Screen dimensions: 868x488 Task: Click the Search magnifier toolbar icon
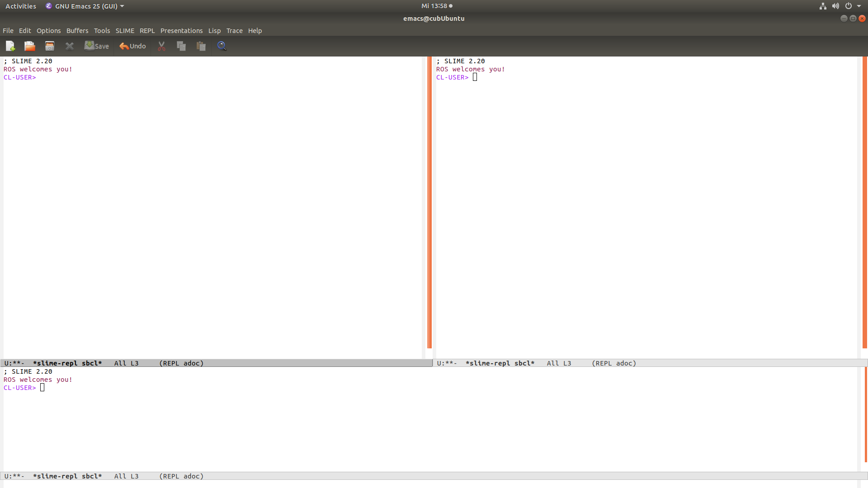tap(222, 46)
